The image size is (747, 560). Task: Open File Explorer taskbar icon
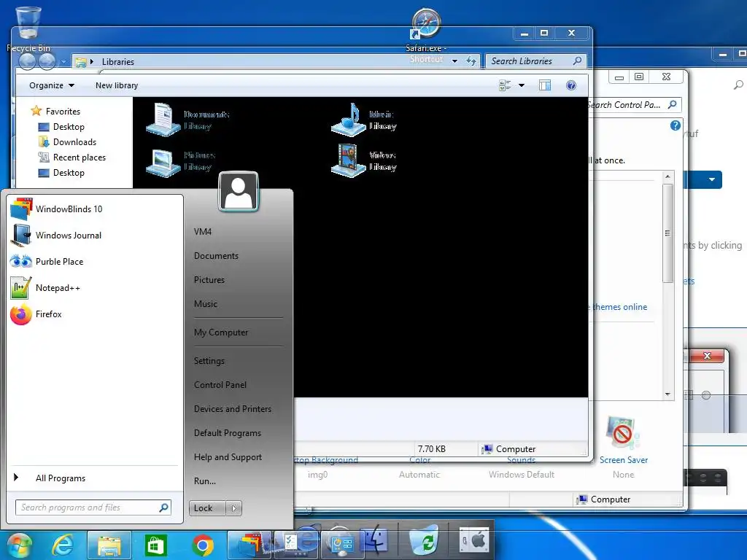coord(109,545)
